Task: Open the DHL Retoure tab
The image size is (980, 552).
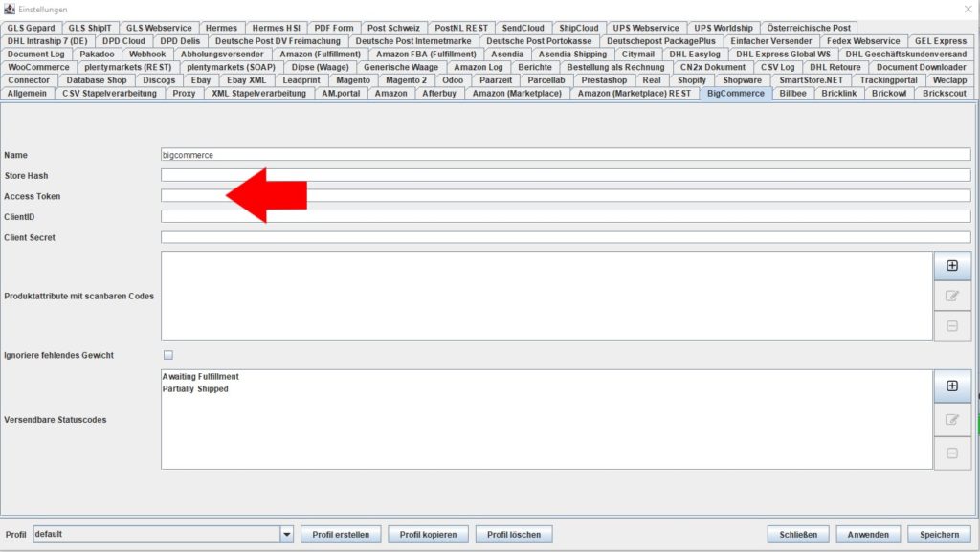Action: pyautogui.click(x=835, y=67)
